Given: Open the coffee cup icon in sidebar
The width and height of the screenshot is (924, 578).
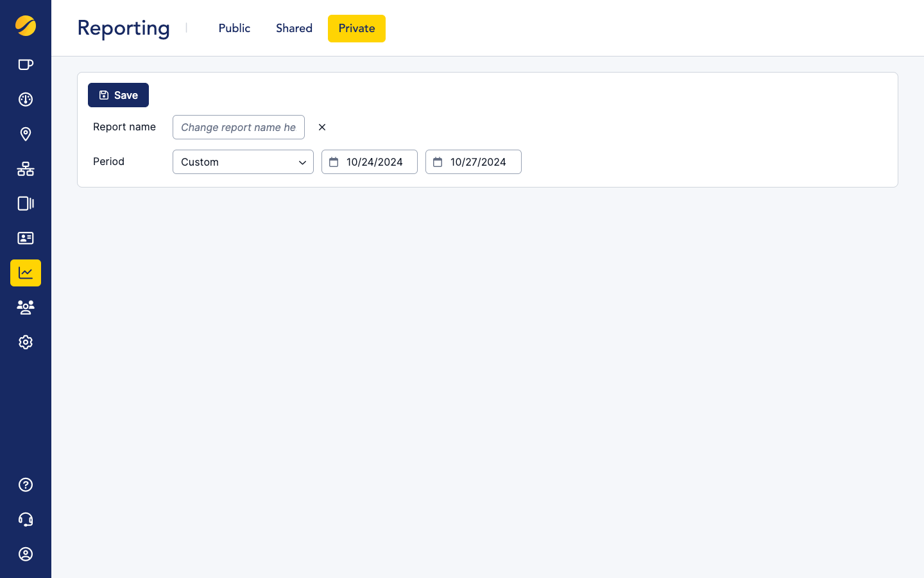Looking at the screenshot, I should (26, 64).
